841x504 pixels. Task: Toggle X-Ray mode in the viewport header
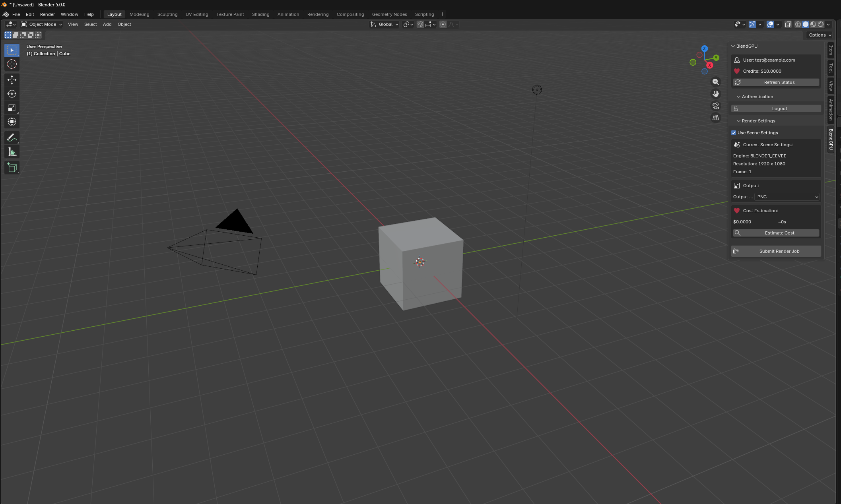tap(788, 24)
